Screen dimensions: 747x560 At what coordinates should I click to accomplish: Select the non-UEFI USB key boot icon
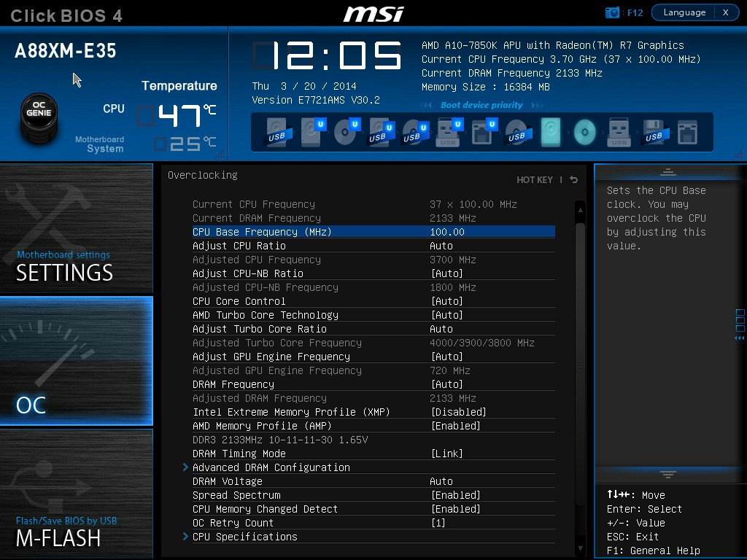pyautogui.click(x=619, y=133)
